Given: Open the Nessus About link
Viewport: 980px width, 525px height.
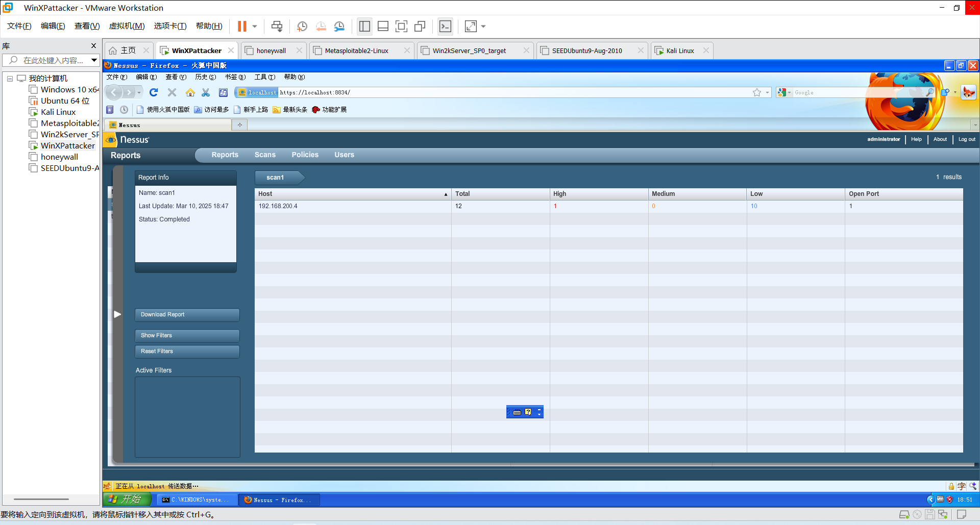Looking at the screenshot, I should pos(940,139).
